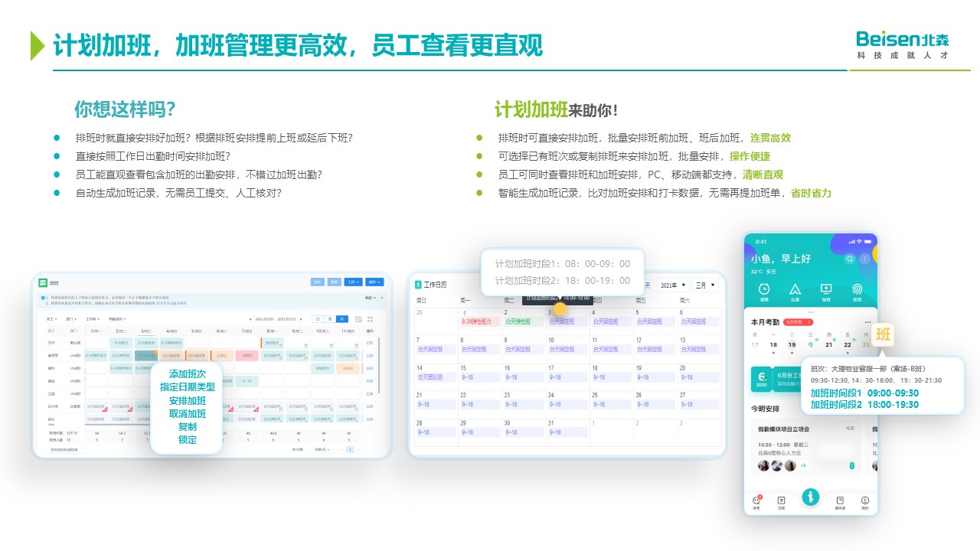Click page number 1 in 排班 pagination
This screenshot has height=551, width=980.
(350, 449)
